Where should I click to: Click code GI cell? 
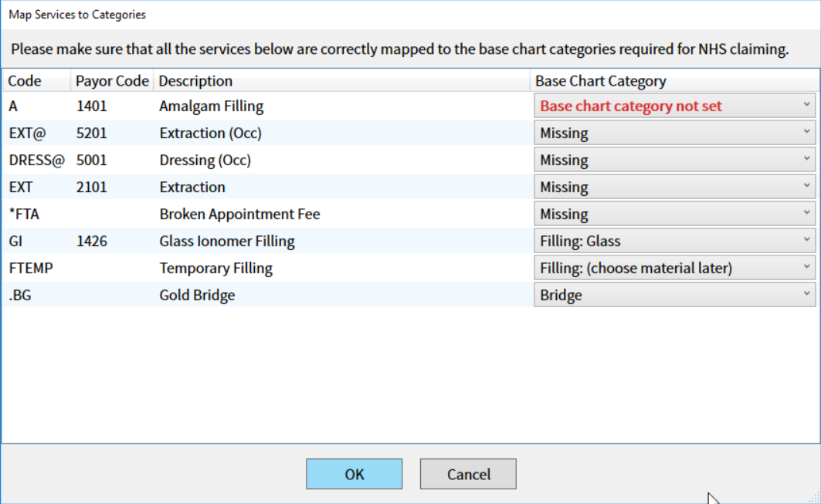point(15,242)
